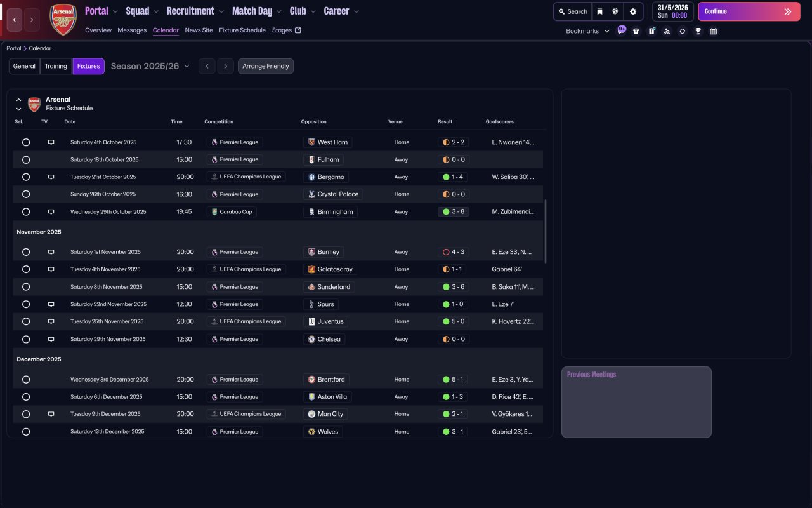Expand the Squad menu dropdown
Viewport: 812px width, 508px height.
(x=143, y=11)
